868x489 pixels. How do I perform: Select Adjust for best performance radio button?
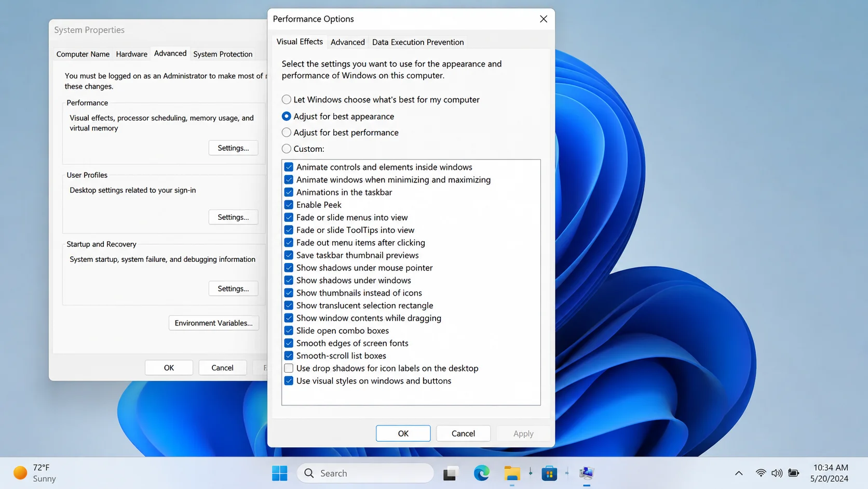coord(286,132)
